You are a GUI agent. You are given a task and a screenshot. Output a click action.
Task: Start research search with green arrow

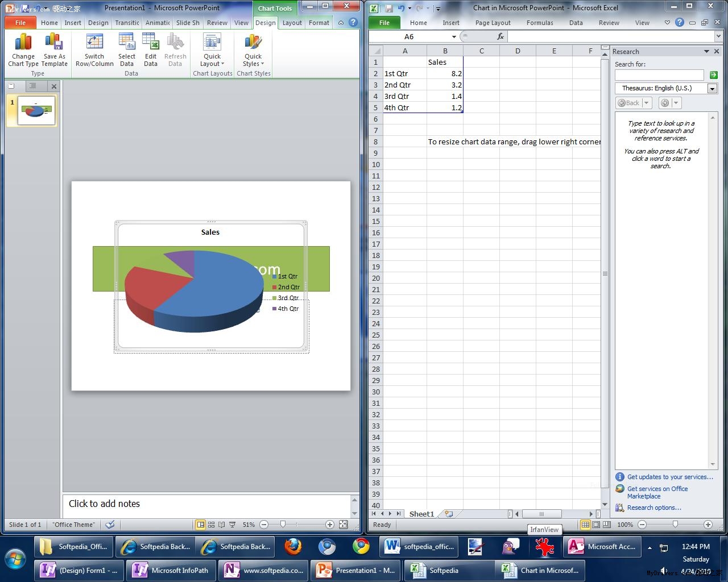point(713,75)
